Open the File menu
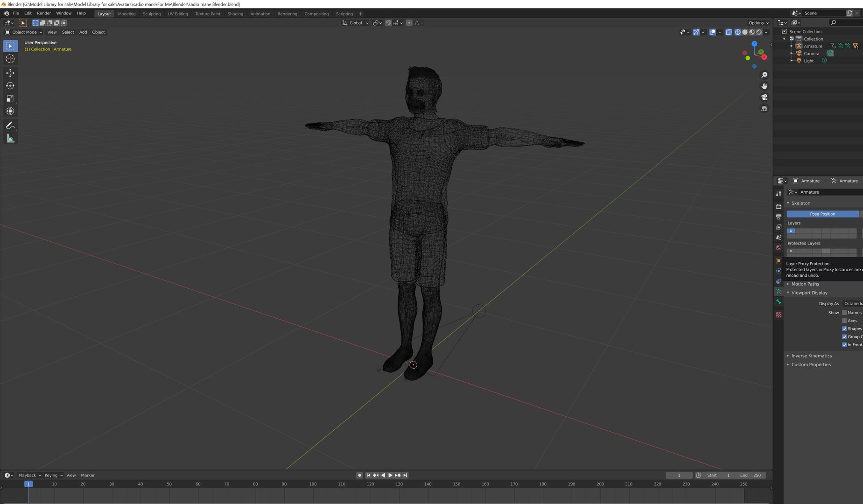 [15, 13]
